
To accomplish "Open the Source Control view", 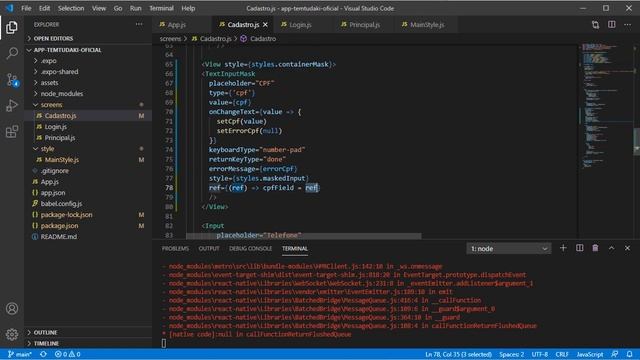I will pyautogui.click(x=12, y=80).
